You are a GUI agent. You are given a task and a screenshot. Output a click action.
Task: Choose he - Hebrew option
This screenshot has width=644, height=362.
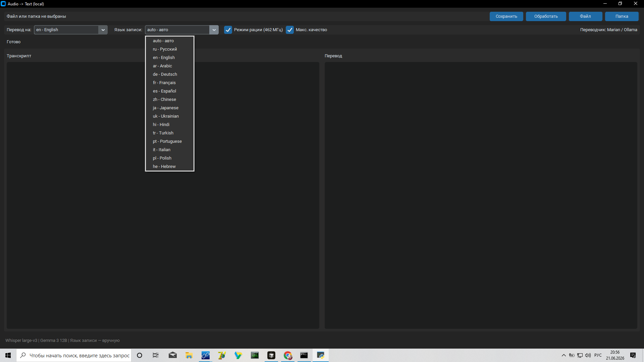point(170,167)
